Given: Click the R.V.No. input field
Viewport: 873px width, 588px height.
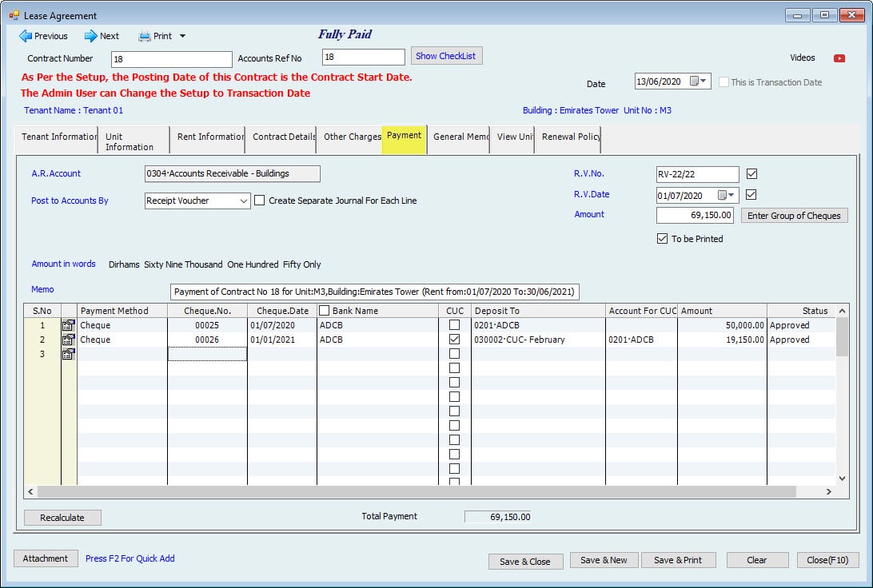Looking at the screenshot, I should (698, 174).
